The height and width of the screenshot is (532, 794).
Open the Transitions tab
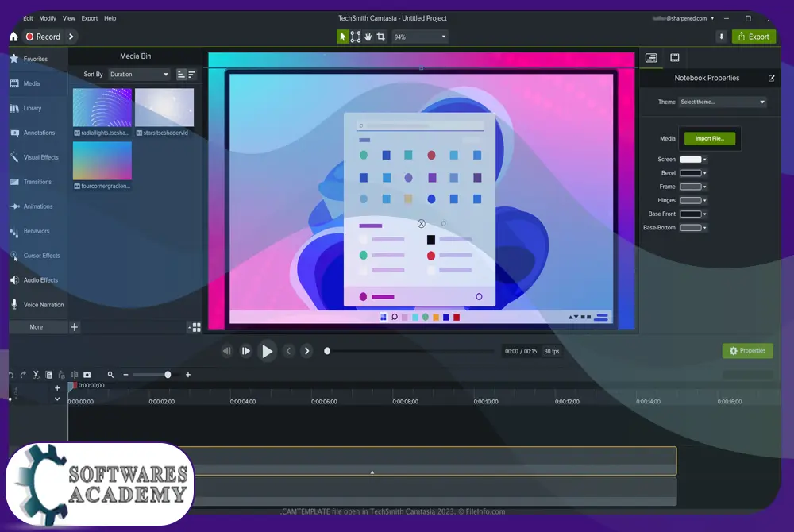tap(38, 182)
